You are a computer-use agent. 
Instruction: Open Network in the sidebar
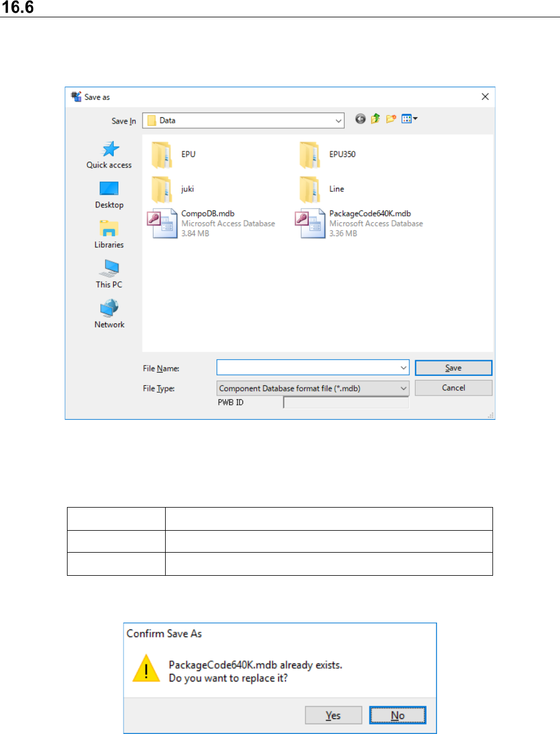click(109, 314)
